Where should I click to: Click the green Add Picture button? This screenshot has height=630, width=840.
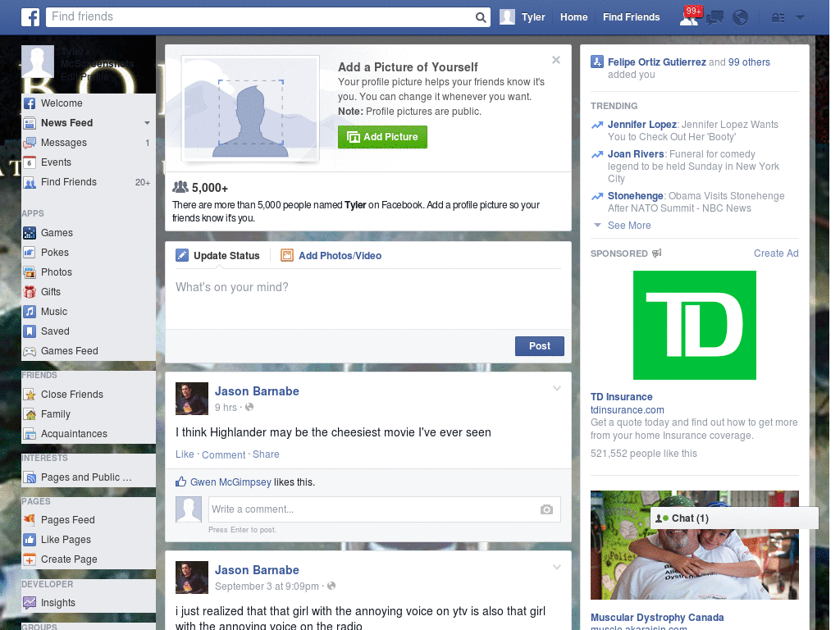(382, 137)
